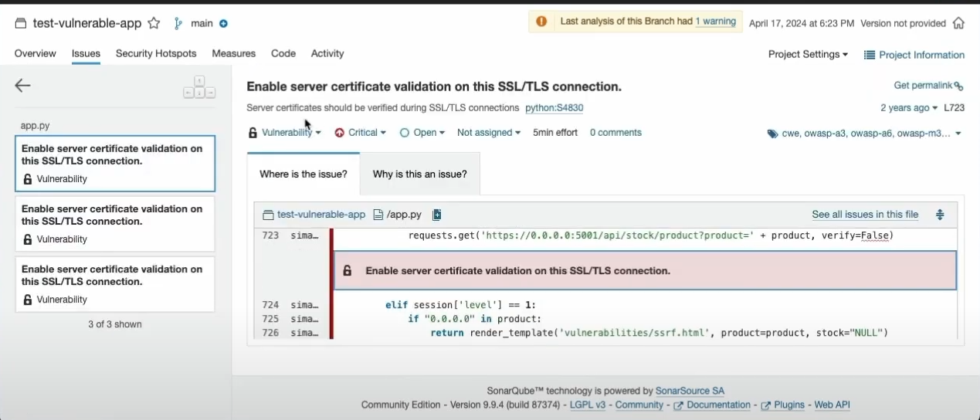
Task: Select the Why is this an issue? tab
Action: pyautogui.click(x=420, y=174)
